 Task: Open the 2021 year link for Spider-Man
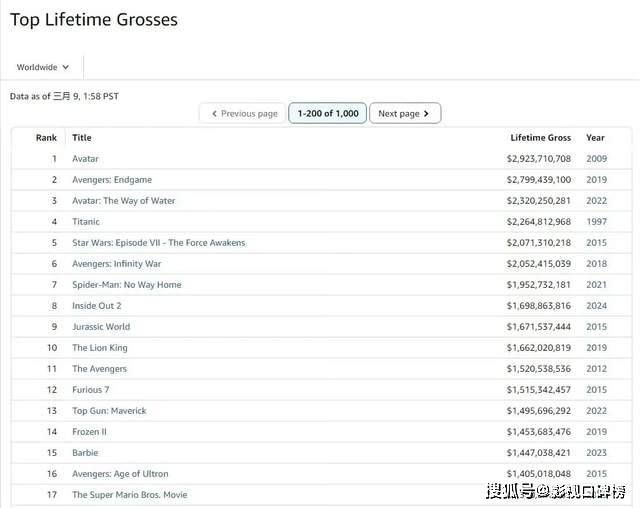596,285
